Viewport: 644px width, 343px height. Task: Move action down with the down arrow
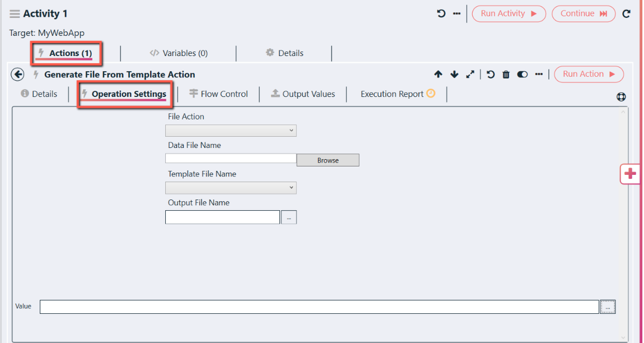(x=454, y=75)
